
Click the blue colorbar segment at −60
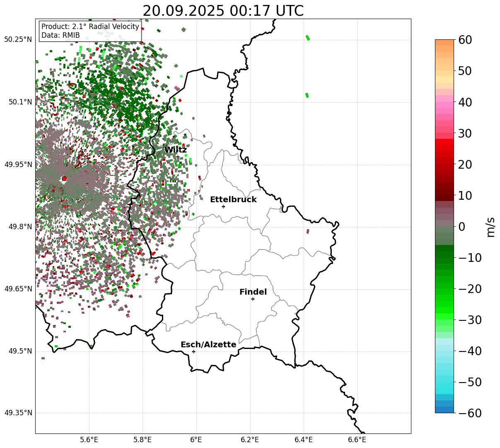tap(444, 409)
